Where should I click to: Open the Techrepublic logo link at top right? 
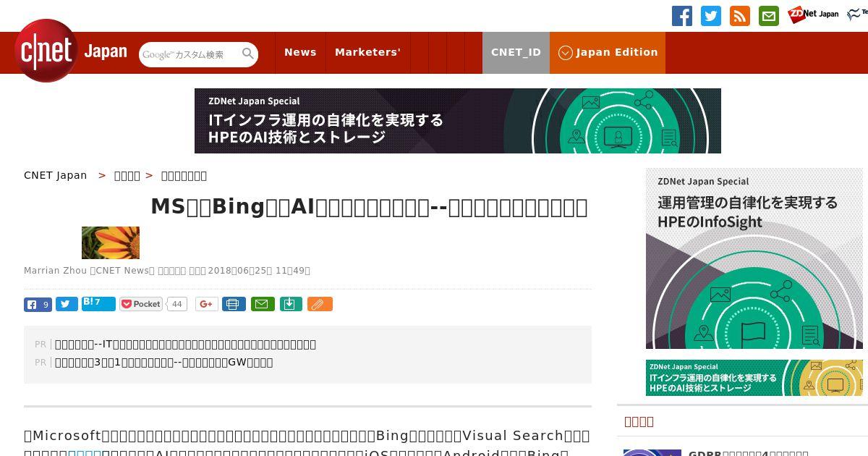[x=858, y=14]
